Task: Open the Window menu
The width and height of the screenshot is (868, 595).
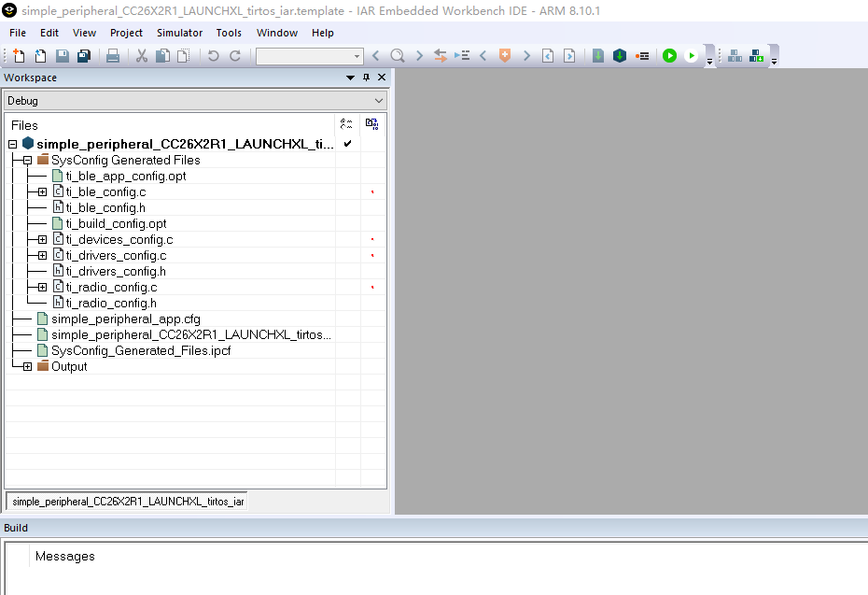Action: 277,33
